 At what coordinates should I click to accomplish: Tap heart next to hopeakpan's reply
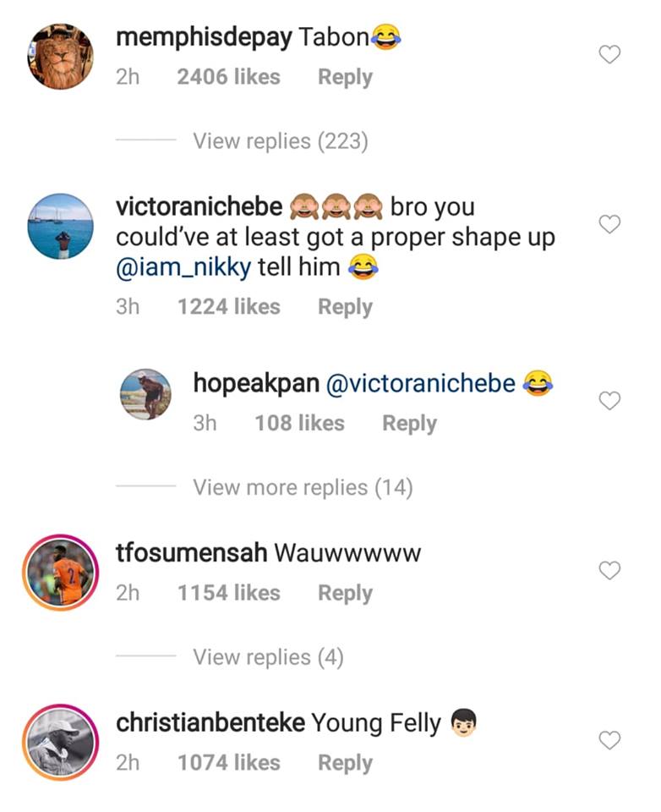pos(609,401)
